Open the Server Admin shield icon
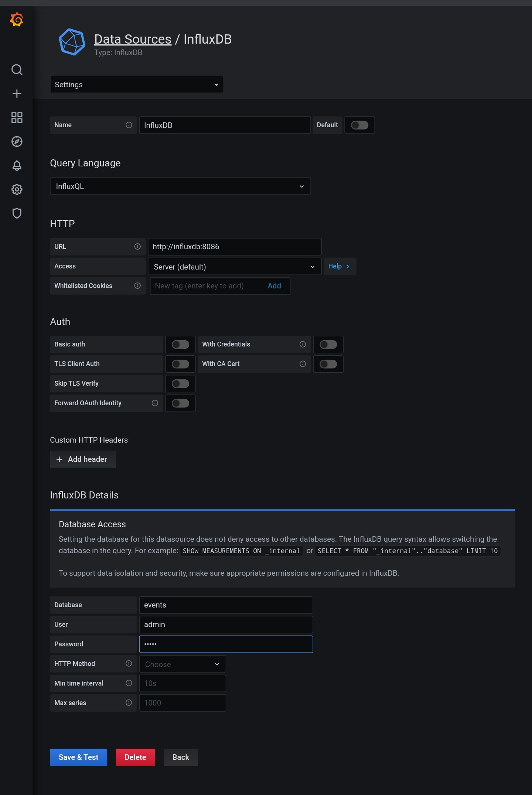532x795 pixels. (17, 213)
